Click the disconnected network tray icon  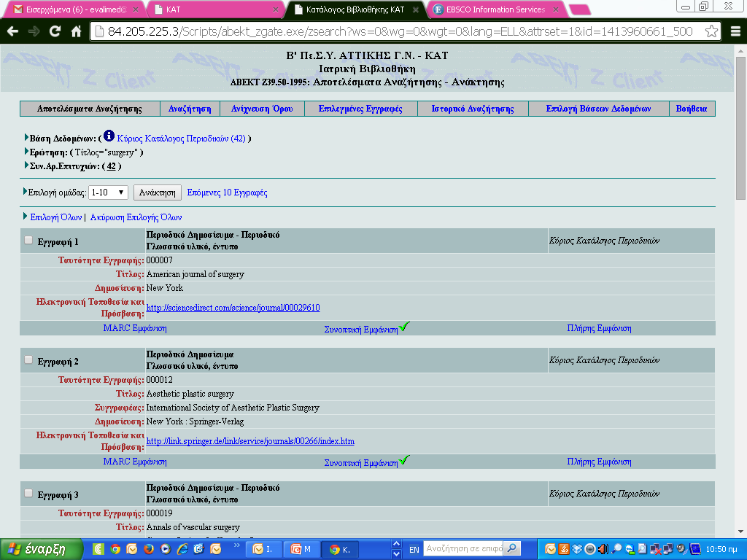656,549
